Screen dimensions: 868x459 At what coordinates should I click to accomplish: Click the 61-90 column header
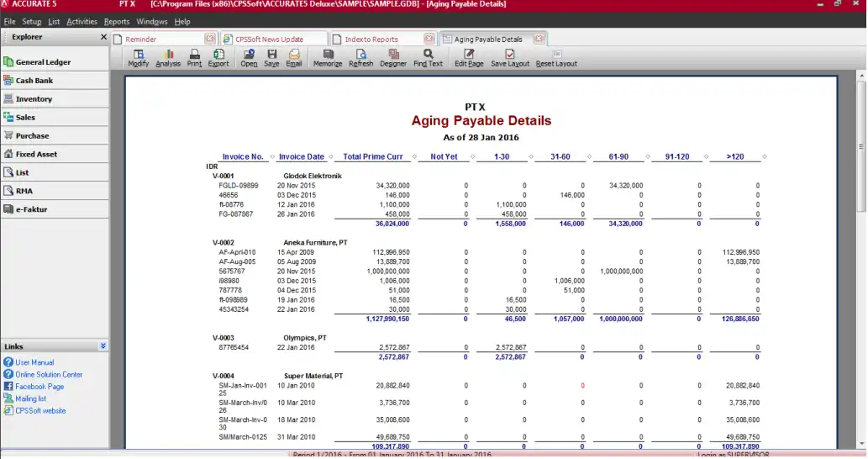click(x=618, y=156)
